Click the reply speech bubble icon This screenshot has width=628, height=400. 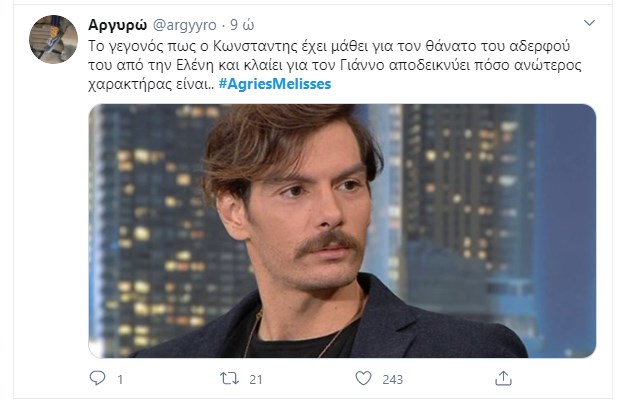click(x=97, y=378)
